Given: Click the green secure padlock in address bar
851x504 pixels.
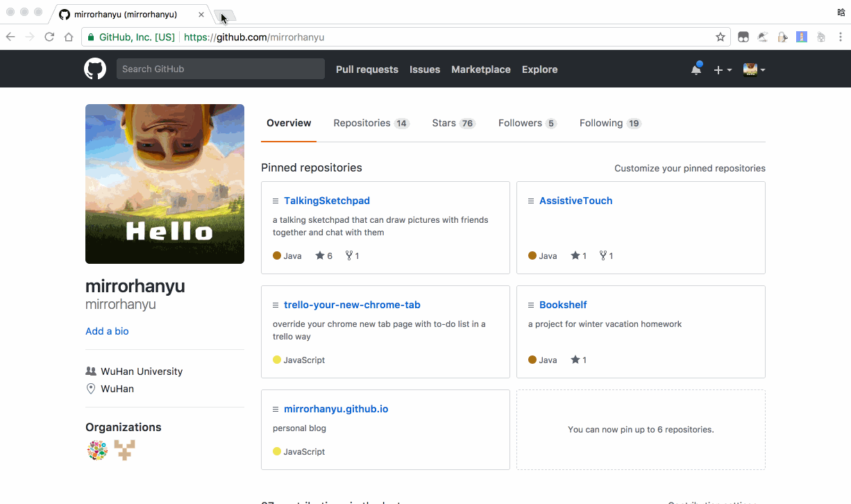Looking at the screenshot, I should coord(91,37).
